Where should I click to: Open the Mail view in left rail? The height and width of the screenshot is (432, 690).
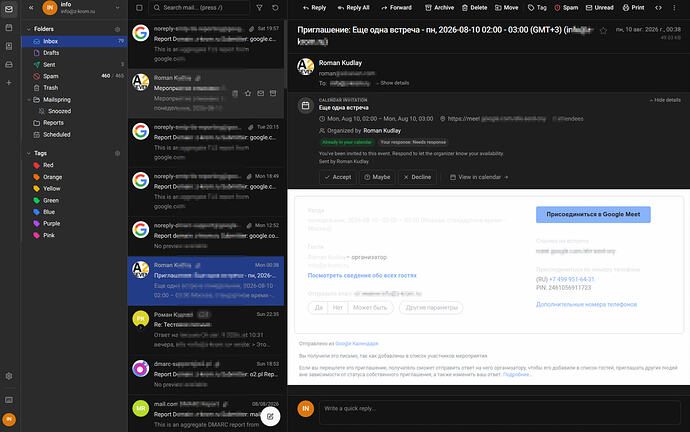point(9,9)
